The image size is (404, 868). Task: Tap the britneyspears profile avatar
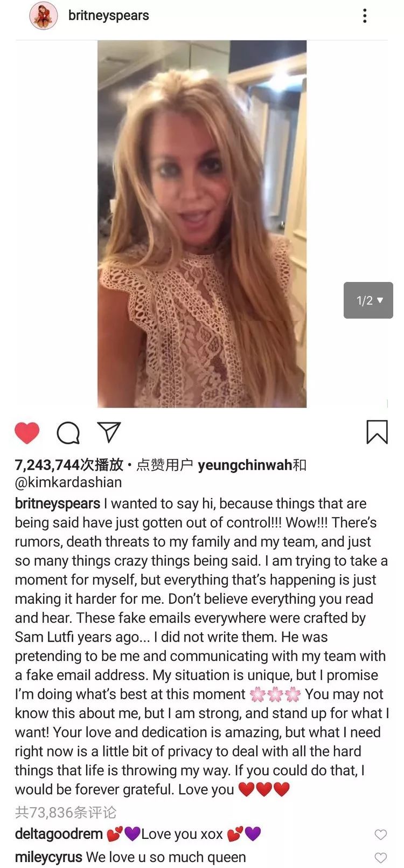[43, 16]
